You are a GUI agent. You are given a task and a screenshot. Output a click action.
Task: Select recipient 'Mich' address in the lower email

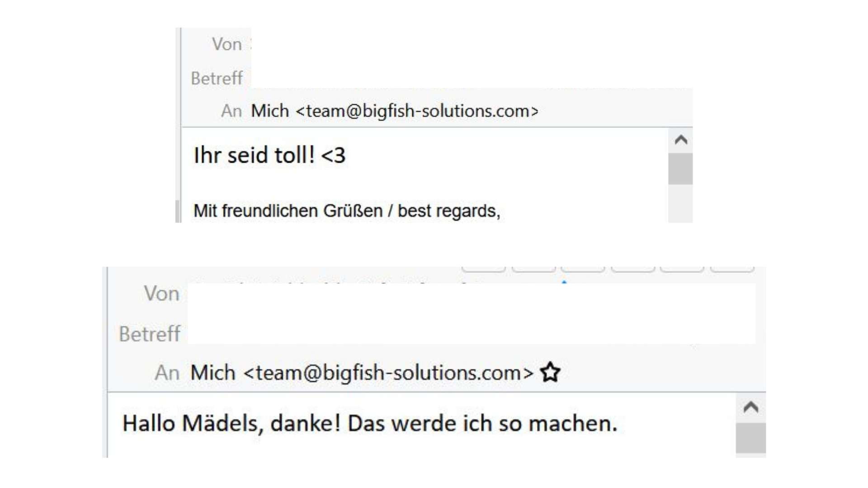[x=362, y=373]
